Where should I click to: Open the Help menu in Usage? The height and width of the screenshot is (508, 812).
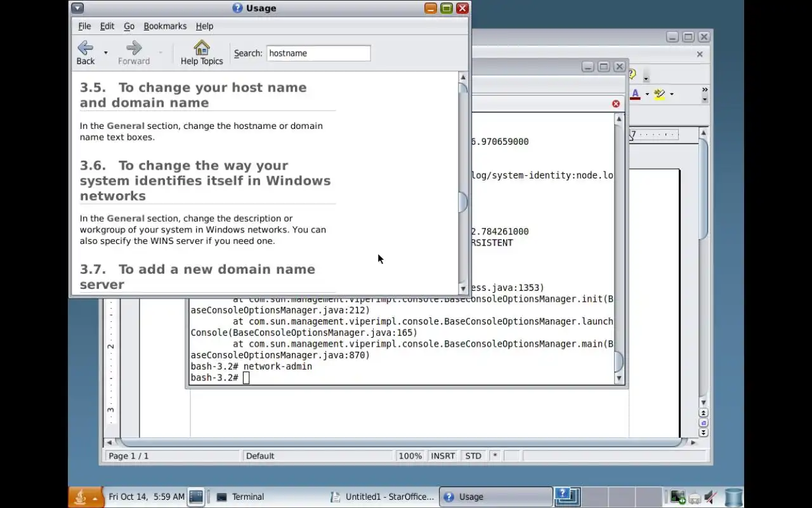click(204, 26)
